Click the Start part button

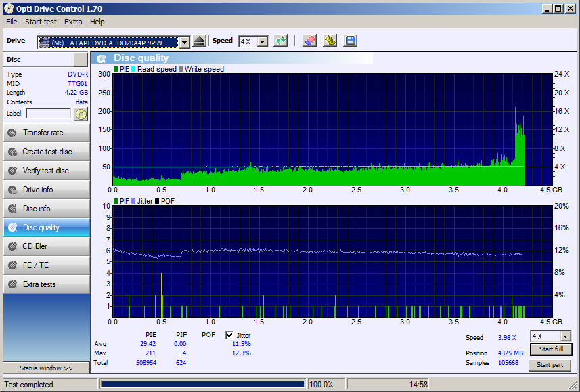tap(550, 365)
